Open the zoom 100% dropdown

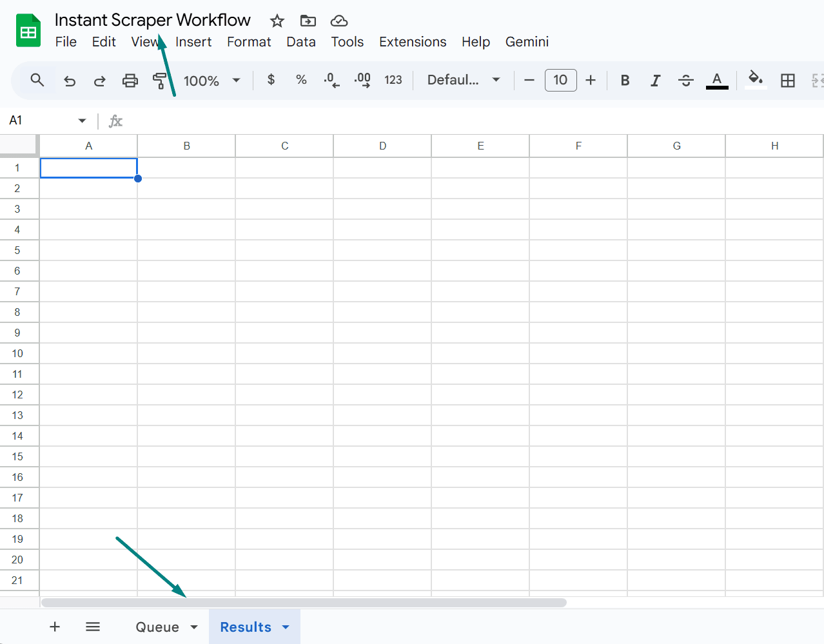pos(212,81)
